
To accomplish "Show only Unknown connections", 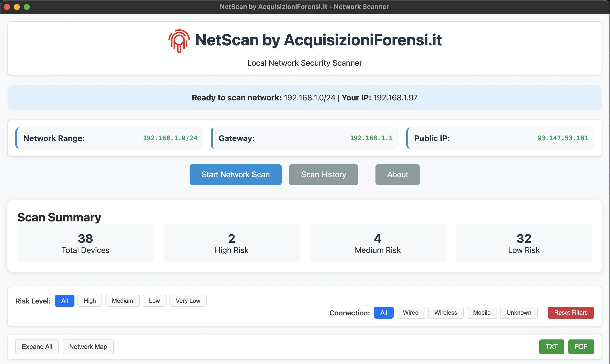I will point(519,313).
